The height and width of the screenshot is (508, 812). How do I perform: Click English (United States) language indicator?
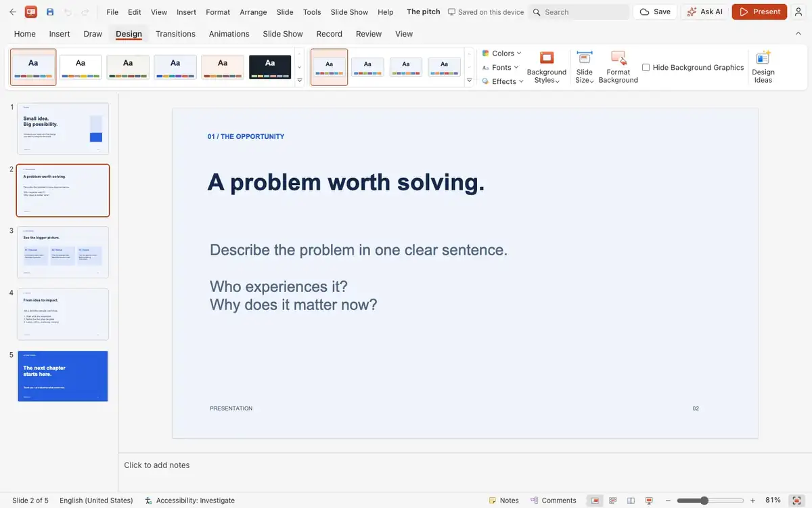pyautogui.click(x=96, y=501)
